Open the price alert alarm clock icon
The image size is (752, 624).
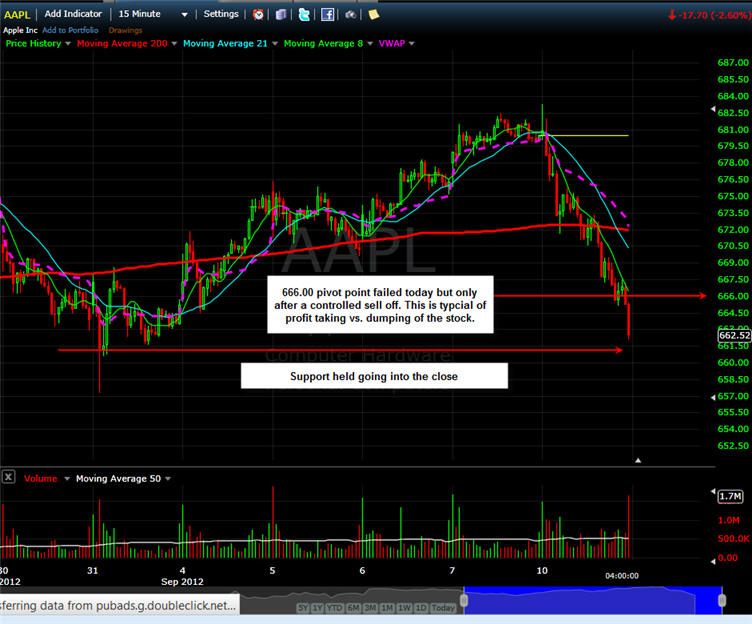click(x=258, y=14)
